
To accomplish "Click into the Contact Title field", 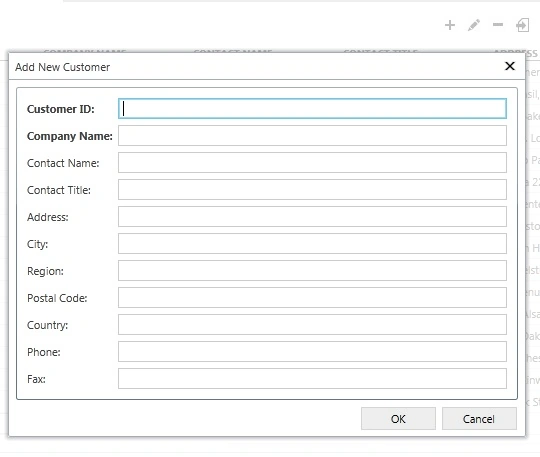I will click(312, 190).
